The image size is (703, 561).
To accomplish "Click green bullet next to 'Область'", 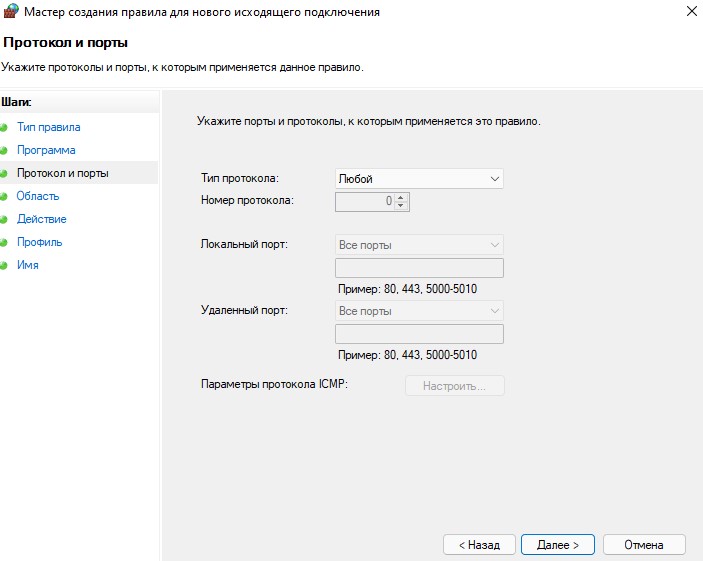I will point(4,196).
